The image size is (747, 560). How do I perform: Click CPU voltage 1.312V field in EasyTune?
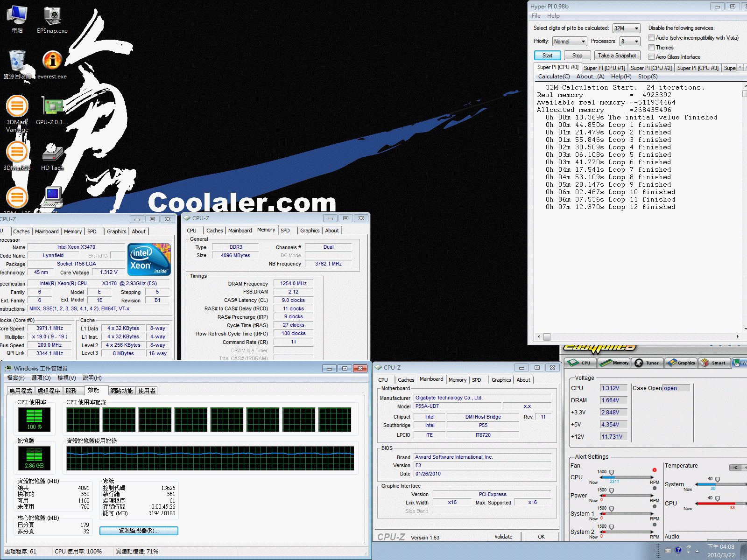point(613,388)
